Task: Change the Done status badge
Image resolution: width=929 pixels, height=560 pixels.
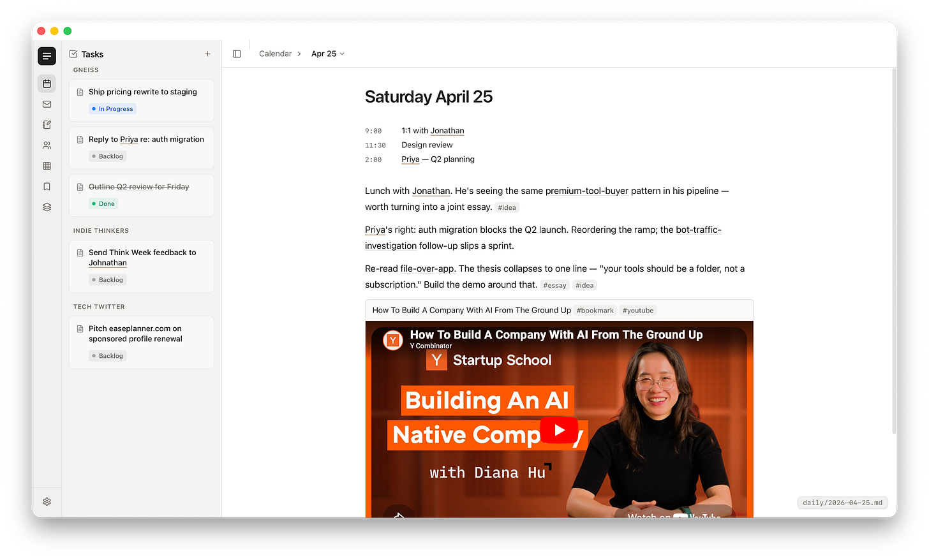Action: 103,204
